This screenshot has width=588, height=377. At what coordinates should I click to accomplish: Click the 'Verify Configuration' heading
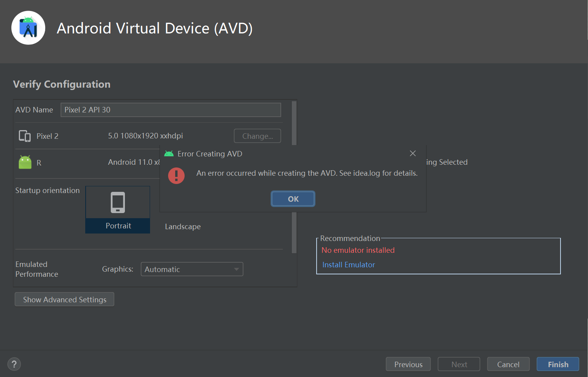click(x=62, y=84)
